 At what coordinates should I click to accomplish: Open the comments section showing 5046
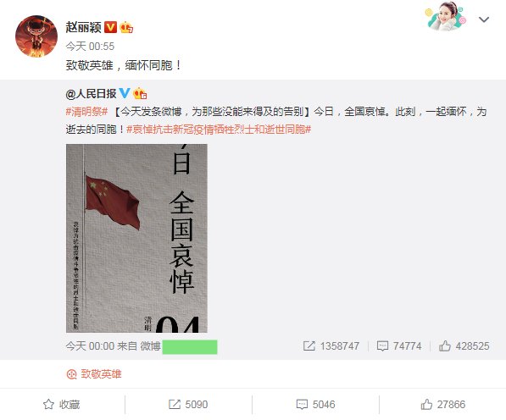[315, 405]
